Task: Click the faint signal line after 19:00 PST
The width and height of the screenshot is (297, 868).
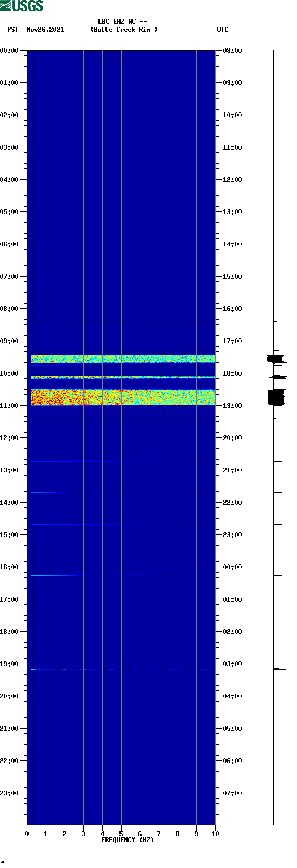Action: 123,669
